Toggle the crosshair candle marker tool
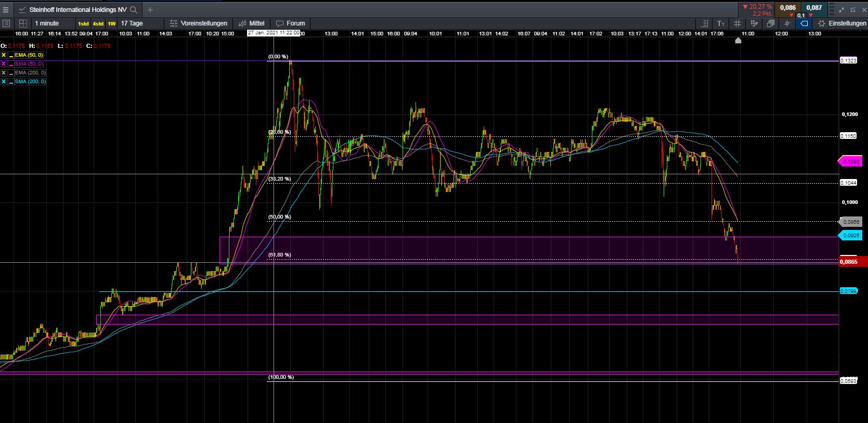Screen dimensions: 868x423 point(787,23)
